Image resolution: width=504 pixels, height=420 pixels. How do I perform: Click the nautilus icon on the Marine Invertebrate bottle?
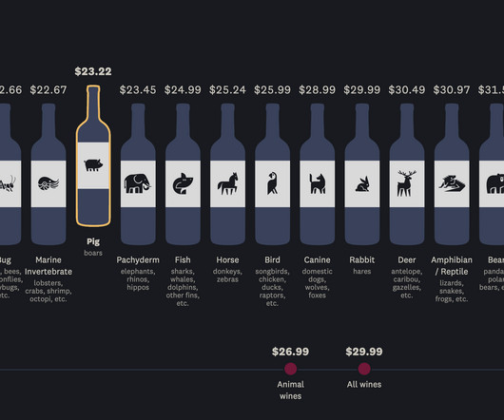pos(48,183)
